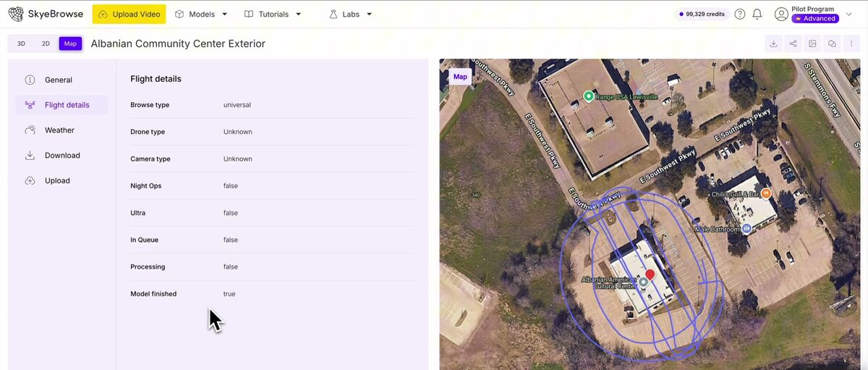The height and width of the screenshot is (370, 868).
Task: Click the Male Bathroom map marker
Action: [x=746, y=229]
